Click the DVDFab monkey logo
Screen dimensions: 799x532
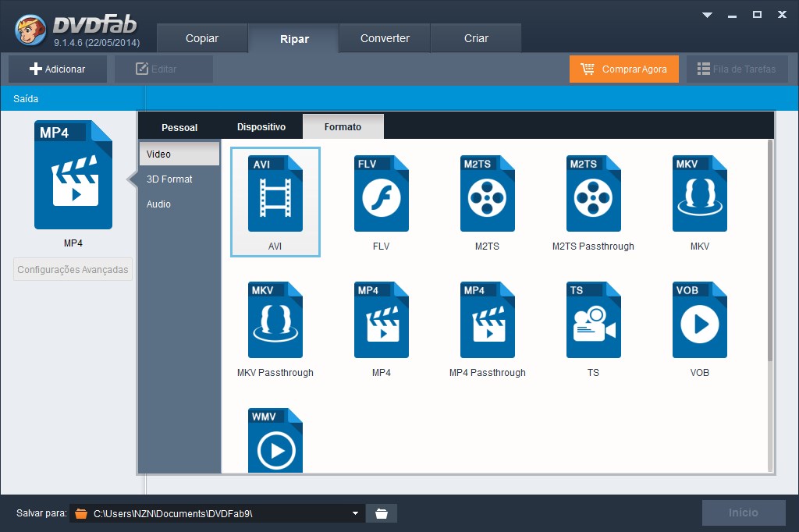30,29
